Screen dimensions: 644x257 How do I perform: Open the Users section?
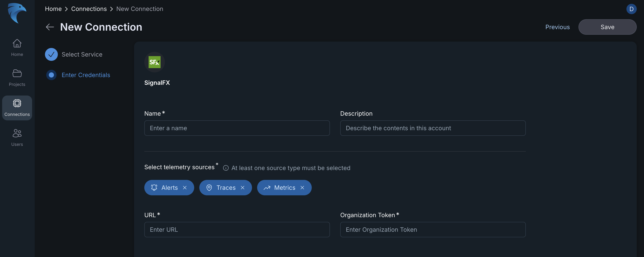tap(17, 137)
